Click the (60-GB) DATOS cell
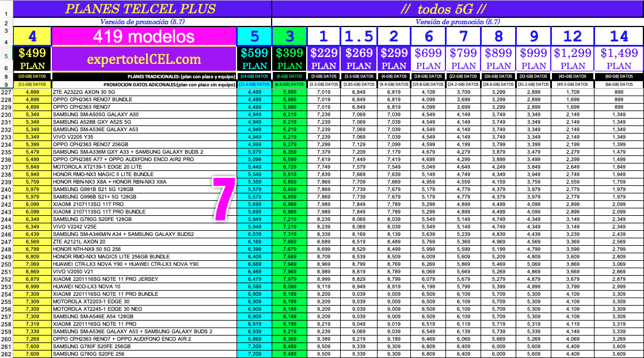Viewport: 644px width, 358px height. coord(619,77)
